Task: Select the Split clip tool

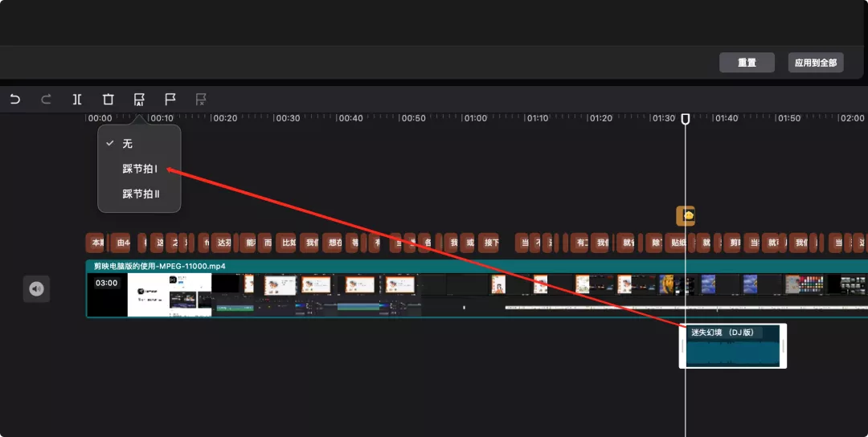Action: pyautogui.click(x=77, y=100)
